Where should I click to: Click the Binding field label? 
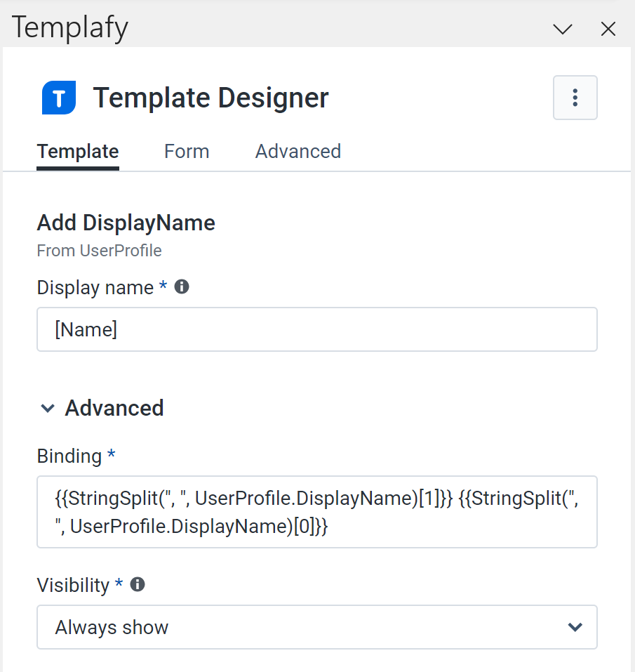[x=69, y=456]
